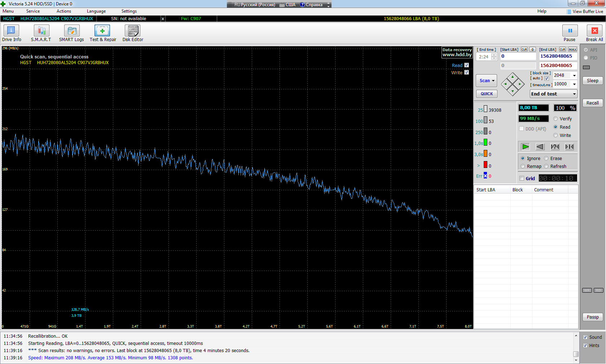The height and width of the screenshot is (364, 606).
Task: Open the Language menu
Action: [x=96, y=11]
